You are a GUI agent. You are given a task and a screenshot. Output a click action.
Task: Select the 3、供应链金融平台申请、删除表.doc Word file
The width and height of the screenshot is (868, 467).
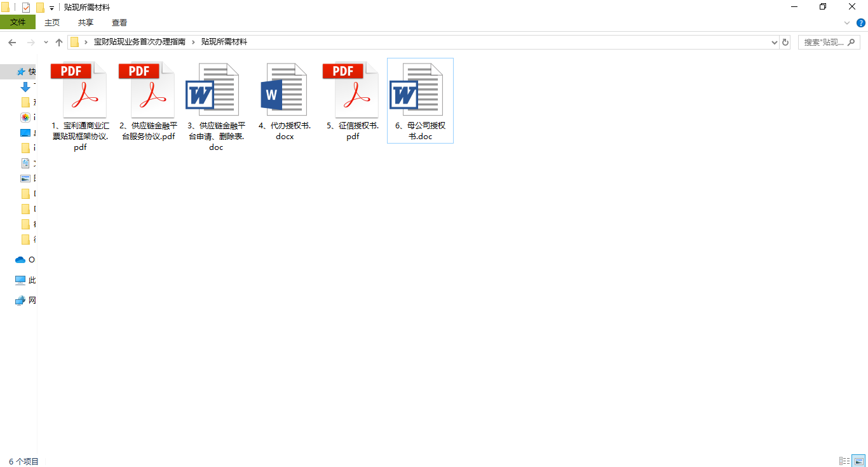point(216,106)
